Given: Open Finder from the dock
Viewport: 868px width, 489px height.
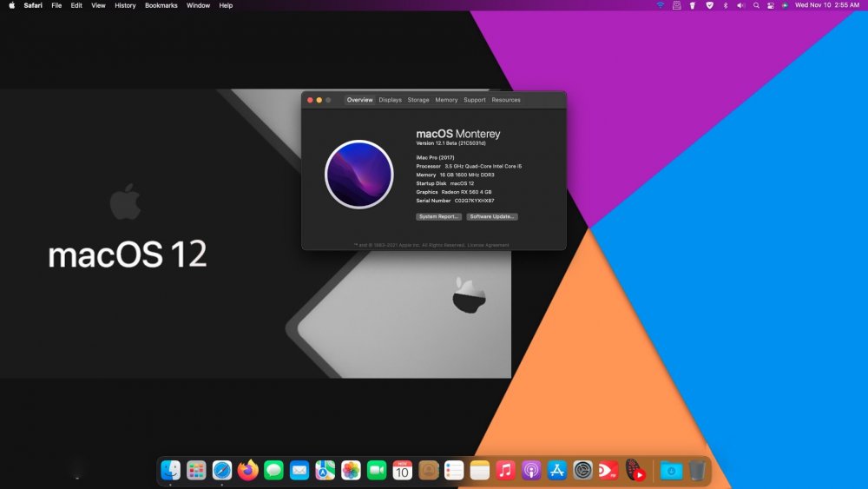Looking at the screenshot, I should point(170,471).
